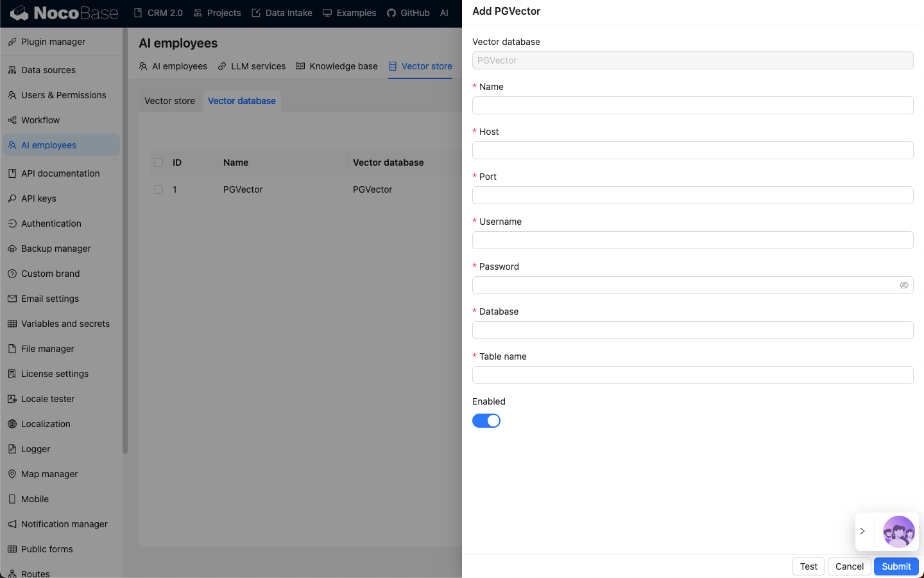This screenshot has width=924, height=578.
Task: Tick the checkbox for PGVector row
Action: 158,189
